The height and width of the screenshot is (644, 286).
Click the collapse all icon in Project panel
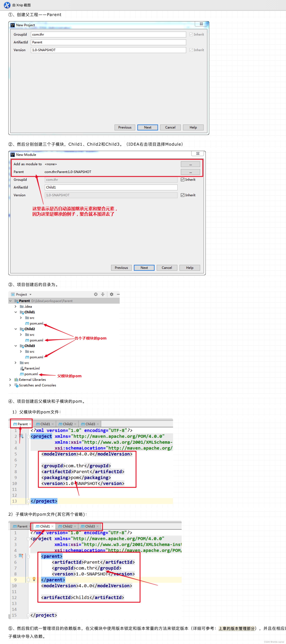coord(103,294)
